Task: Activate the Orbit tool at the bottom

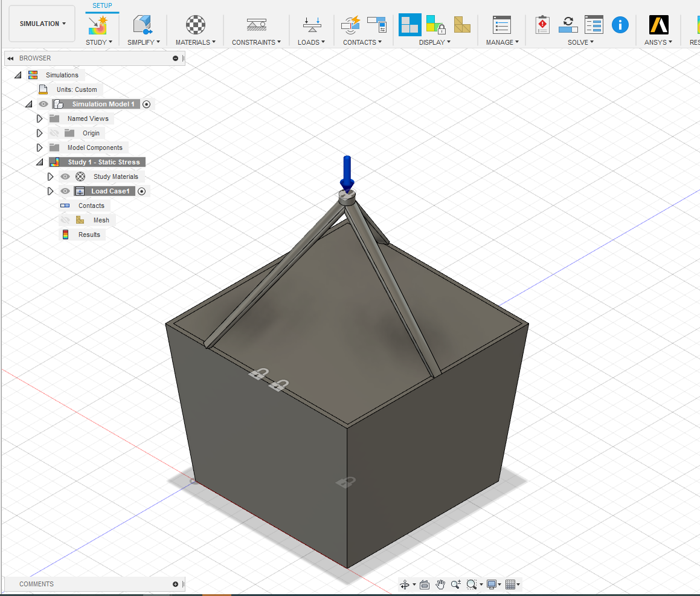Action: click(x=403, y=584)
